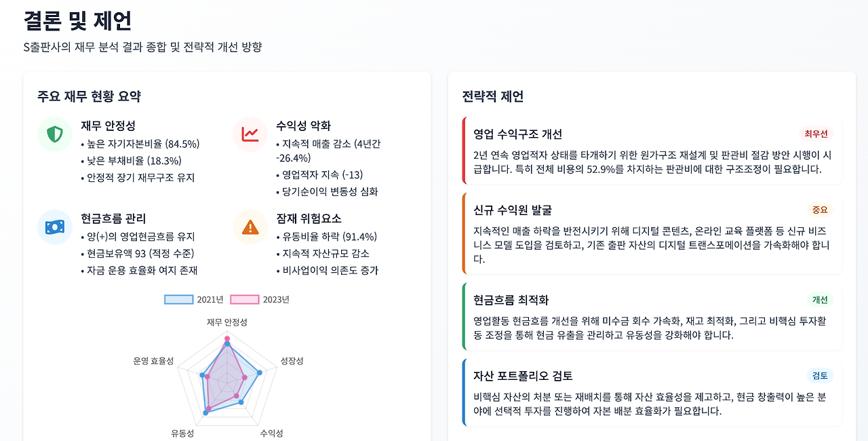
Task: Click the 재무 안정성 axis label on the radar chart
Action: click(x=227, y=322)
